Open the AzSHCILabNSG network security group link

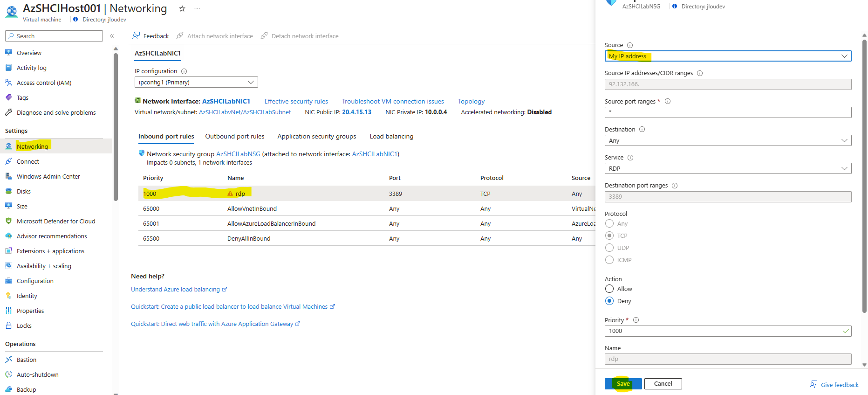pyautogui.click(x=238, y=154)
